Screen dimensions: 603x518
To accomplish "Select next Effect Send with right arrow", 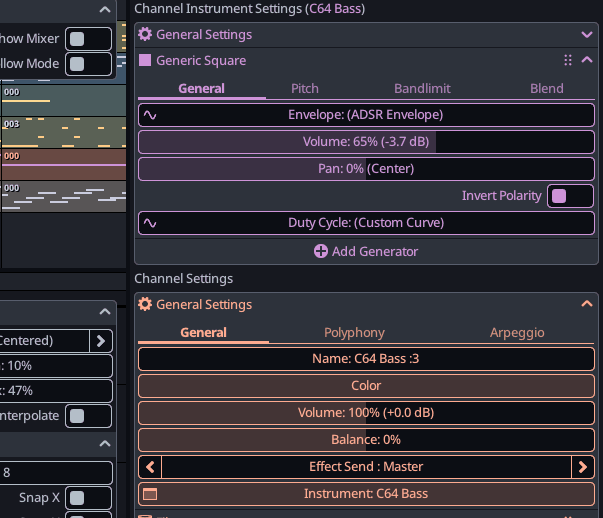I will (x=582, y=467).
